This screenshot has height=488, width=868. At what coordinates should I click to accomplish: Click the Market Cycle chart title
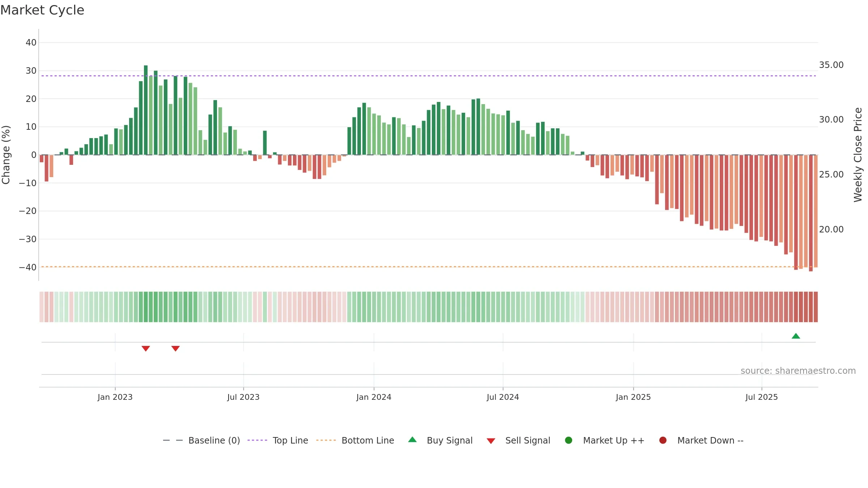[x=42, y=10]
